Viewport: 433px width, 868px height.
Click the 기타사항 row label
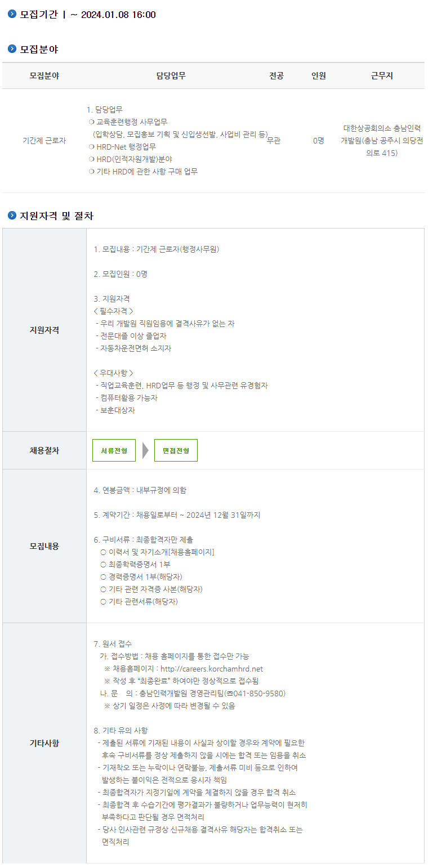44,743
